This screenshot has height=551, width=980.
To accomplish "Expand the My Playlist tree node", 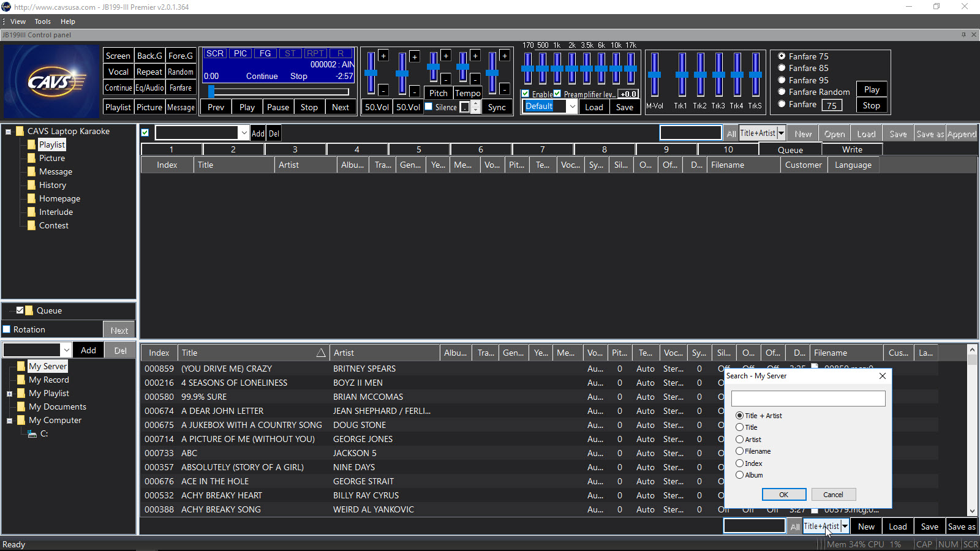I will (x=10, y=394).
